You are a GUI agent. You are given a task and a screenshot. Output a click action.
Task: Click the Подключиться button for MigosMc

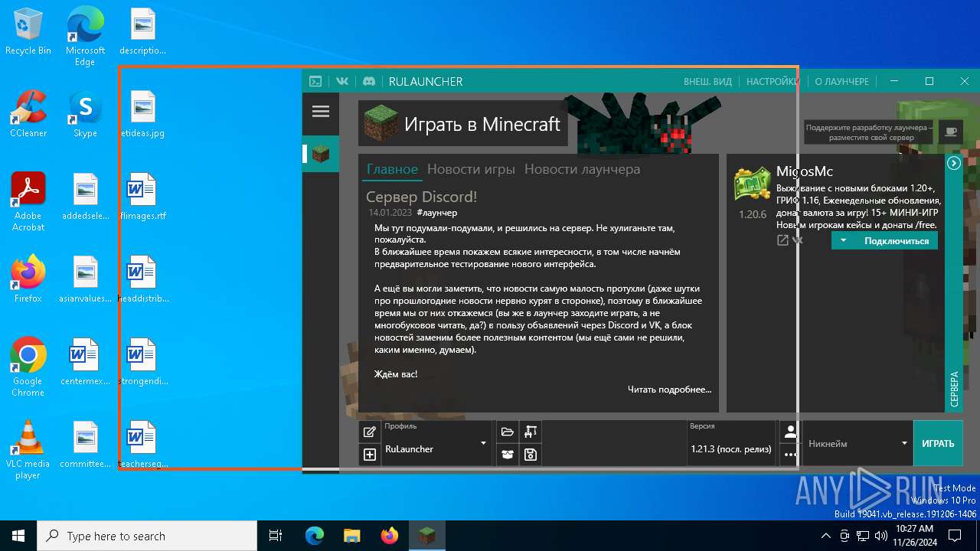click(x=896, y=240)
